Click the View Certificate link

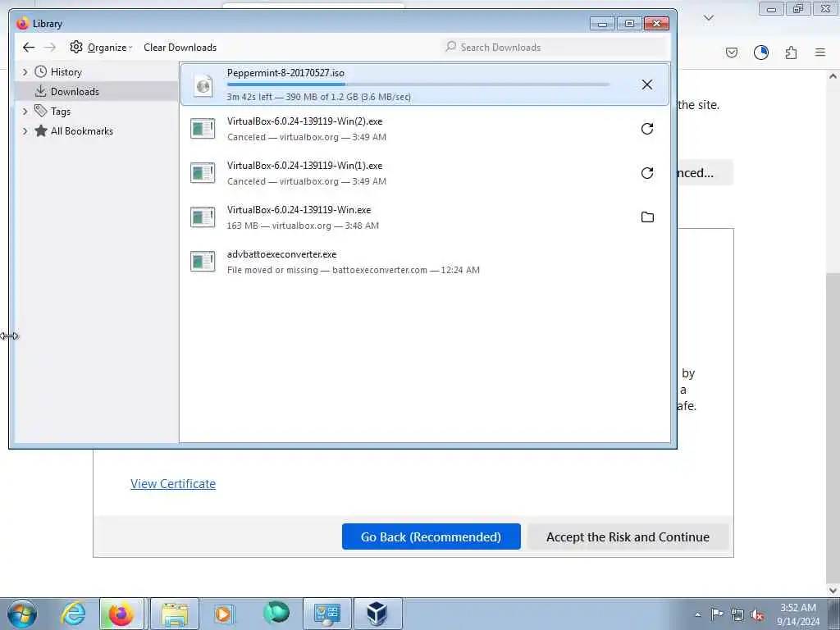click(x=173, y=484)
